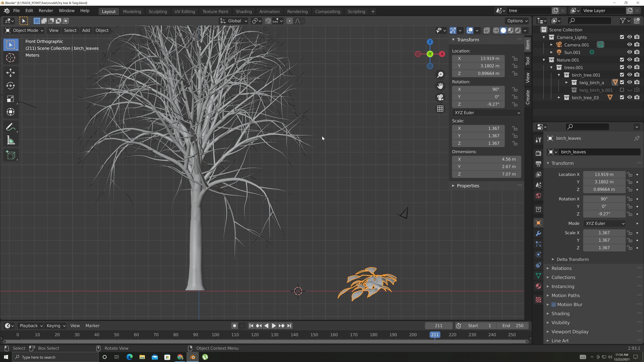Viewport: 644px width, 362px height.
Task: Open the Options button in the header
Action: coord(517,21)
